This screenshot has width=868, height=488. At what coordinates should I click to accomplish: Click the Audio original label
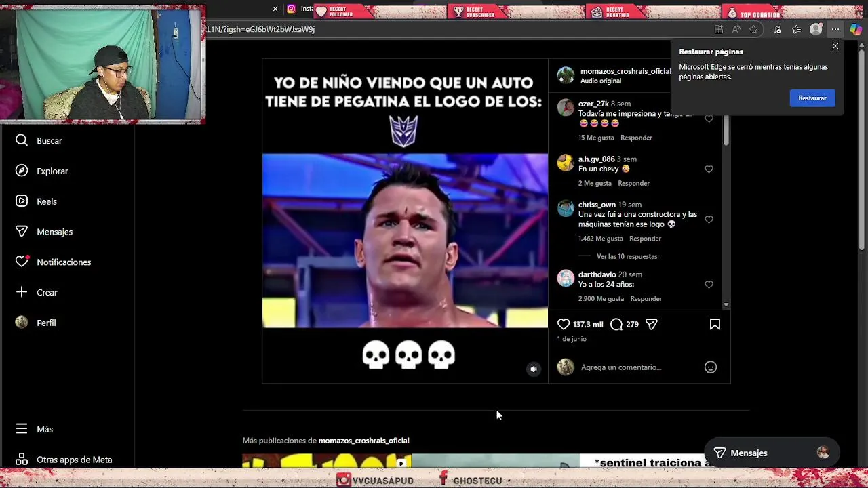pos(601,81)
